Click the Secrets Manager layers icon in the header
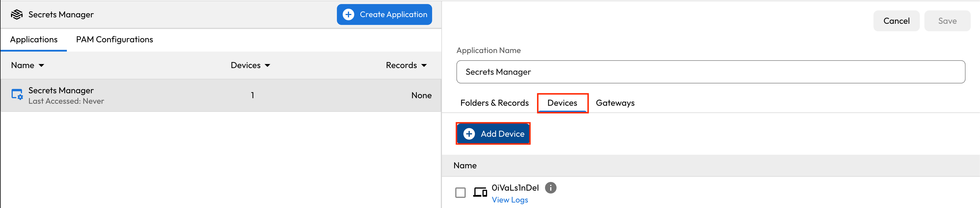980x208 pixels. click(17, 14)
